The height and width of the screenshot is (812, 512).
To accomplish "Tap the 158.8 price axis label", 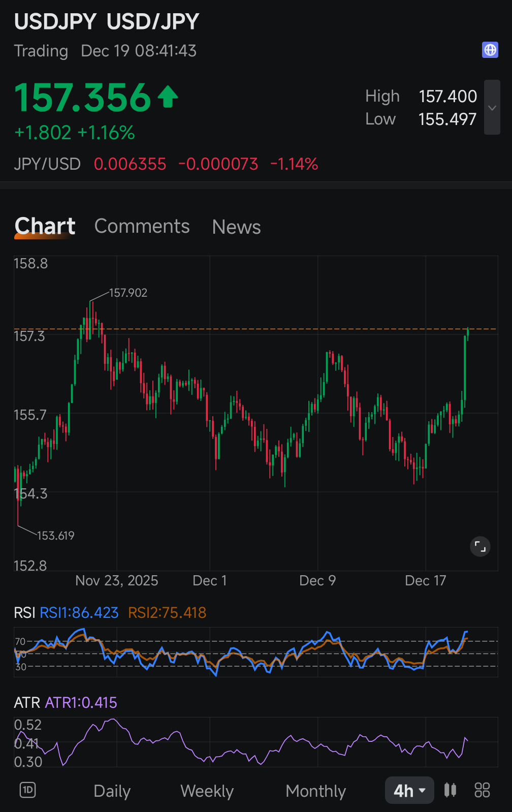I will [31, 263].
